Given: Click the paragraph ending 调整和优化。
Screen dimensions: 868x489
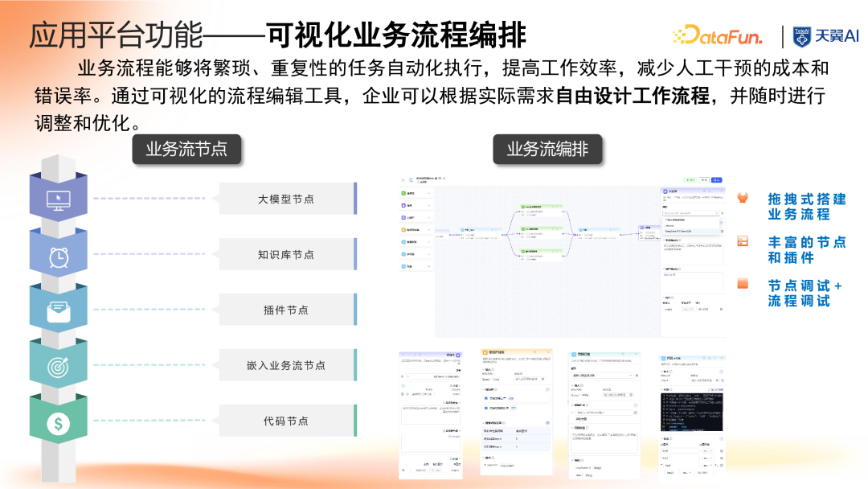Looking at the screenshot, I should click(432, 95).
